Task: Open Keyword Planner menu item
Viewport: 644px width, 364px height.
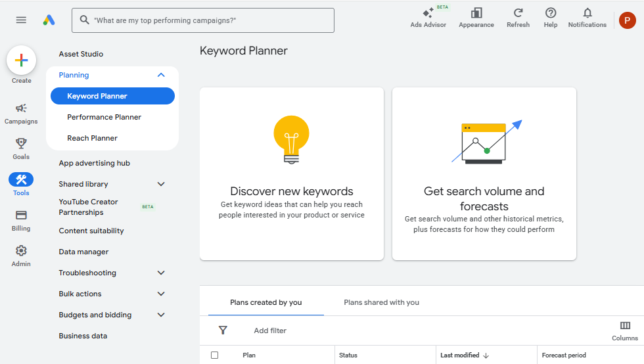Action: pyautogui.click(x=112, y=96)
